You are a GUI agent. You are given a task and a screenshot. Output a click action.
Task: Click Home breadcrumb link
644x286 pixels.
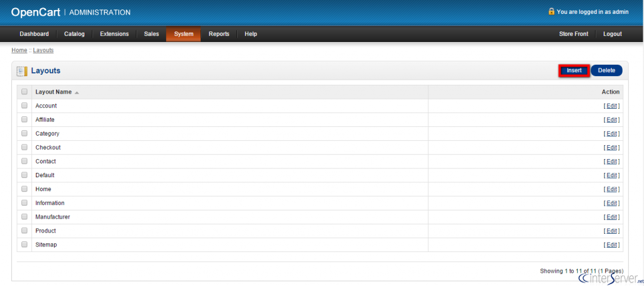pos(19,50)
